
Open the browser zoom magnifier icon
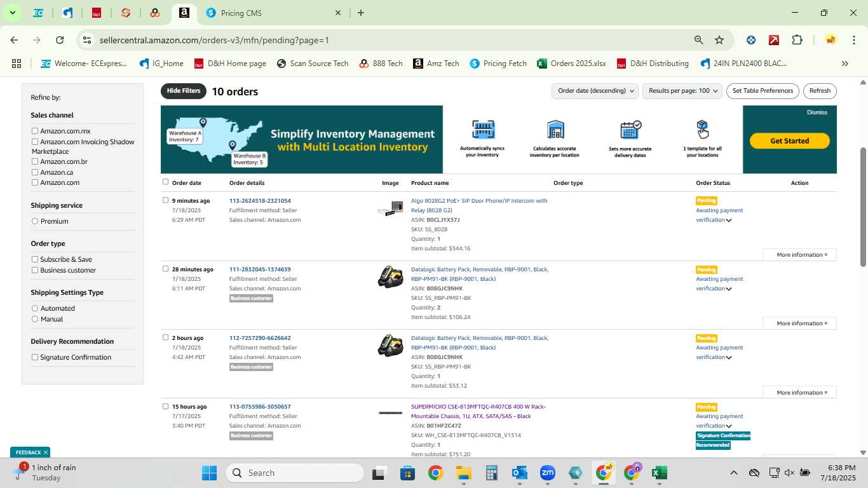pos(698,40)
